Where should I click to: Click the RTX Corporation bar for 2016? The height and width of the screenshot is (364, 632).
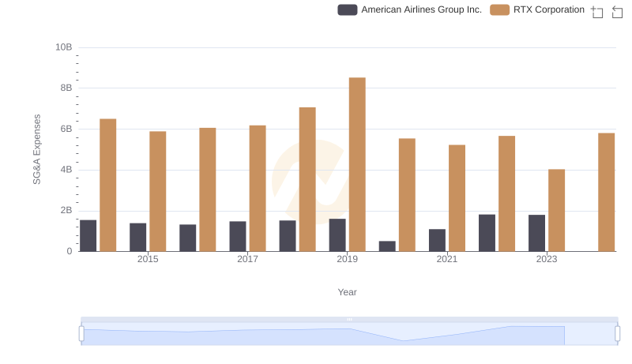(208, 190)
